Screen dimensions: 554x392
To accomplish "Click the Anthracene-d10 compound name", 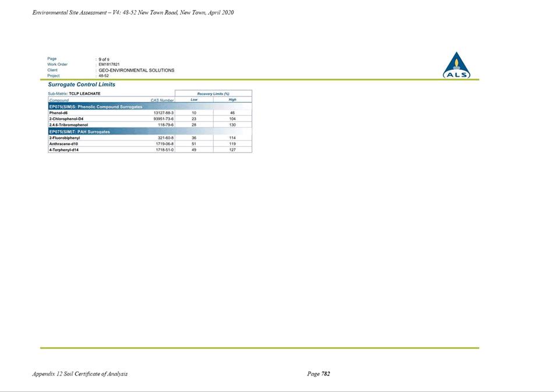I will point(63,144).
